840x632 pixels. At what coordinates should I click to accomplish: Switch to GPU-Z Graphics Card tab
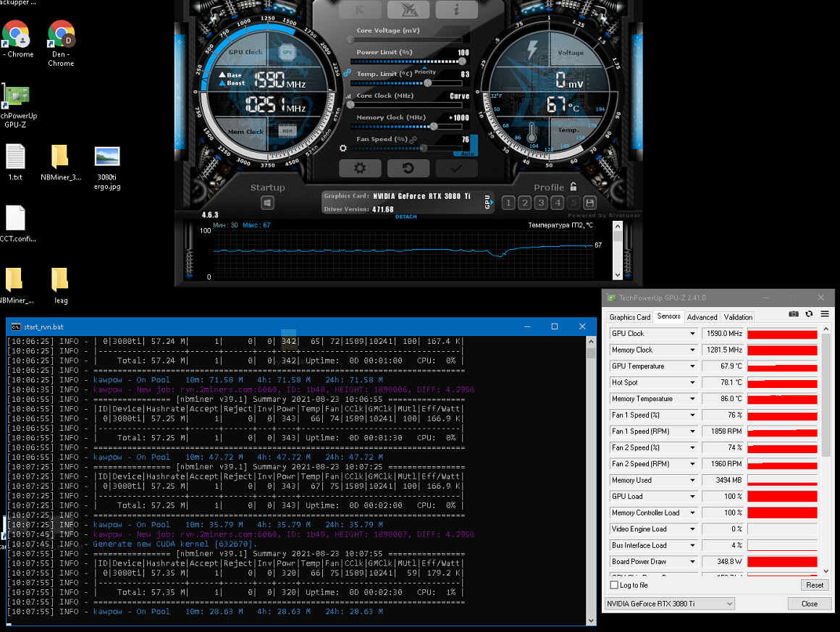tap(629, 317)
